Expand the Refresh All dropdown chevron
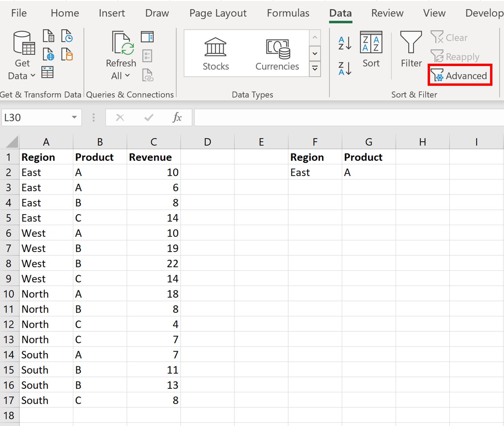 coord(127,76)
